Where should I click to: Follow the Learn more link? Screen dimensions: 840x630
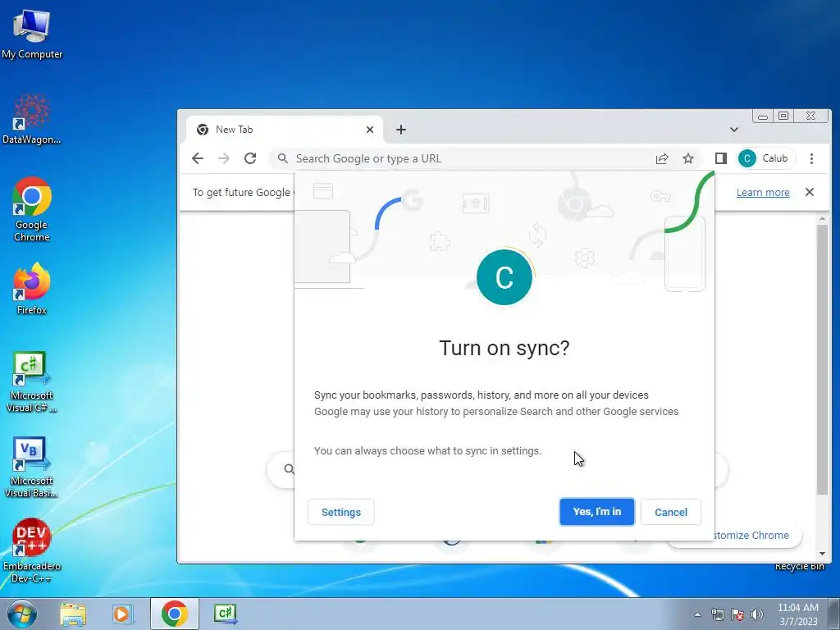click(x=763, y=192)
